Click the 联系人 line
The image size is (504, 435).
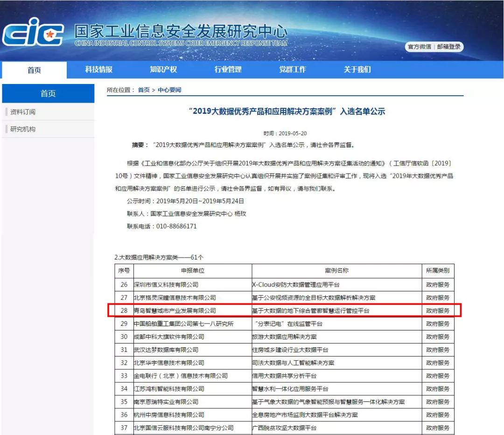coord(186,214)
